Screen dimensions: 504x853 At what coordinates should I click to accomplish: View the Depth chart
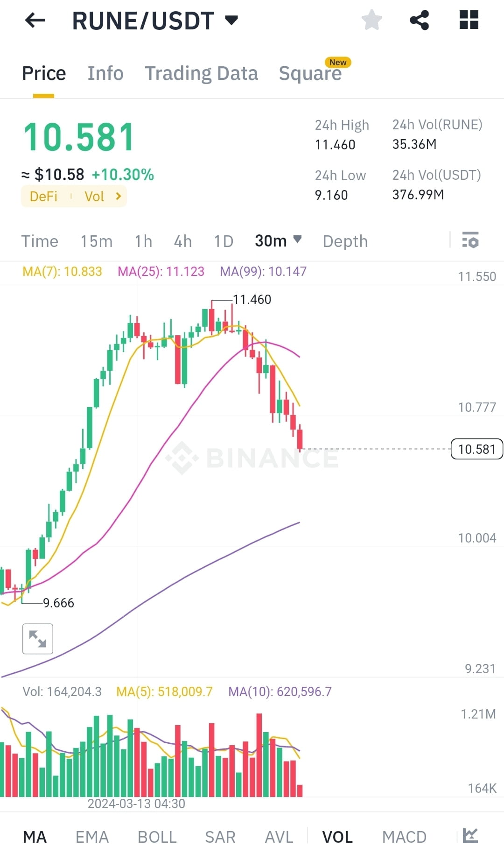(x=345, y=241)
